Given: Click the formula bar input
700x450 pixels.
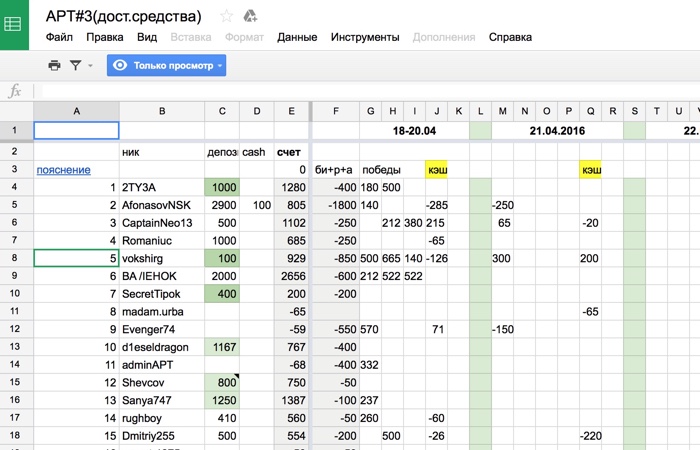Looking at the screenshot, I should pyautogui.click(x=371, y=91).
